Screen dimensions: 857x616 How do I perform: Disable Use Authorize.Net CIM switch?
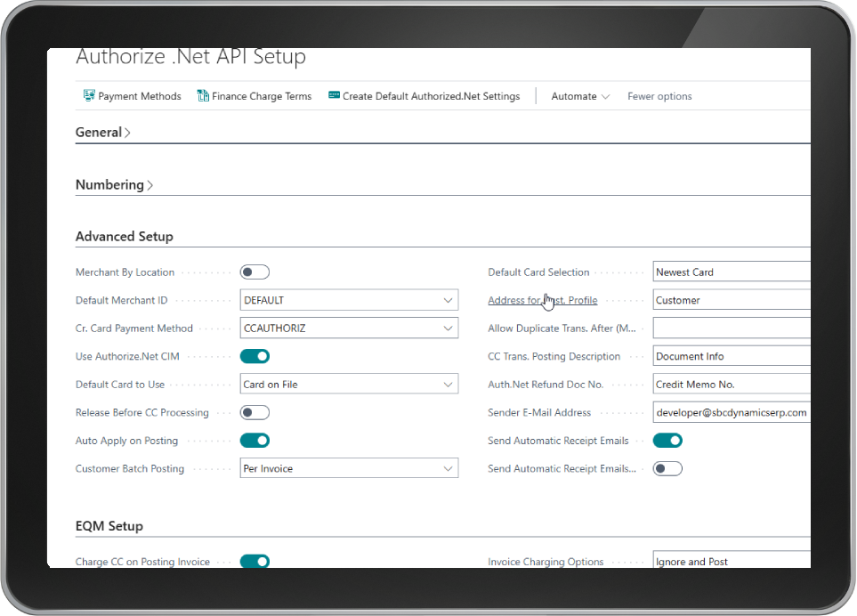tap(255, 356)
